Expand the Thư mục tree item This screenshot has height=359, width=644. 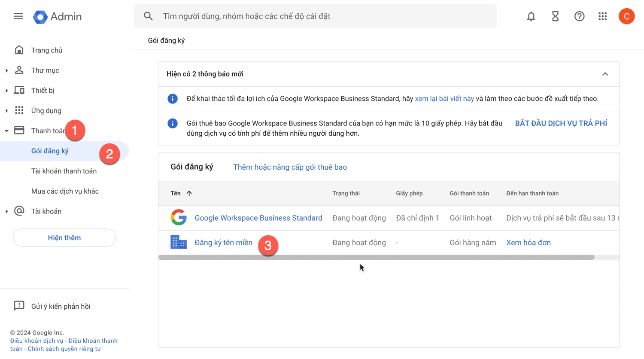(6, 70)
